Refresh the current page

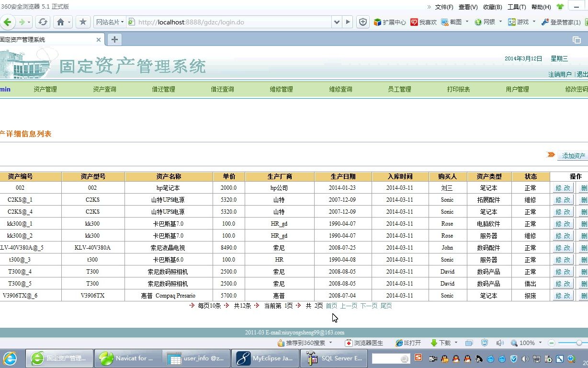43,22
